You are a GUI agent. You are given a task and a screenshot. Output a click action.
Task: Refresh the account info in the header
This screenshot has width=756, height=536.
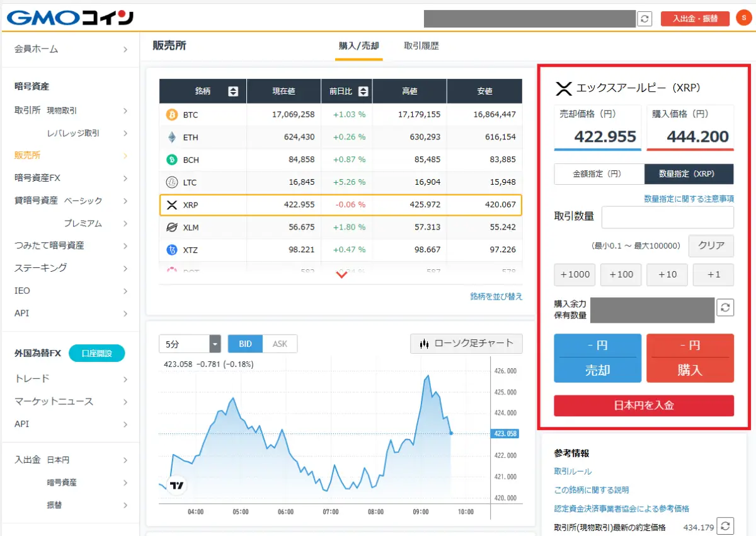[644, 18]
